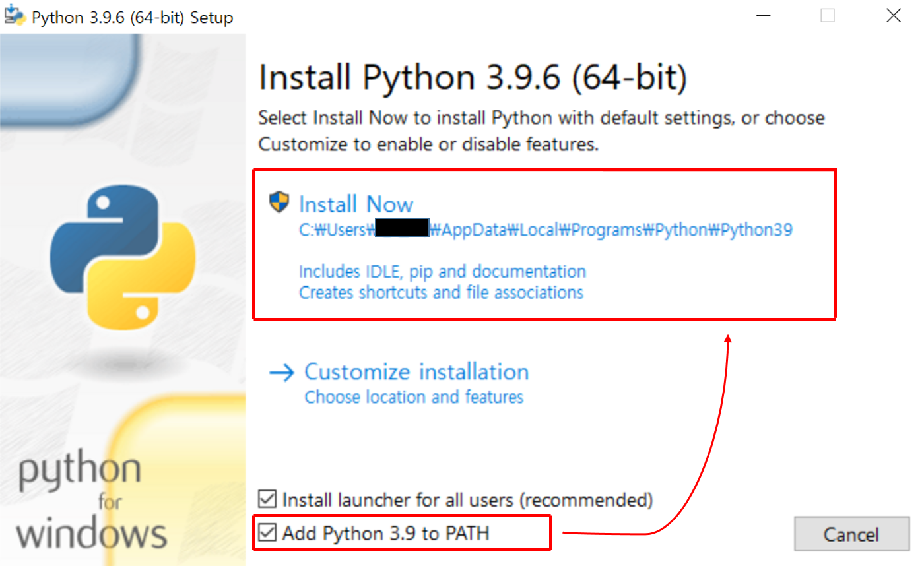The height and width of the screenshot is (566, 924).
Task: Click 'Install Python 3.9.6 (64-bit)' heading
Action: coord(473,78)
